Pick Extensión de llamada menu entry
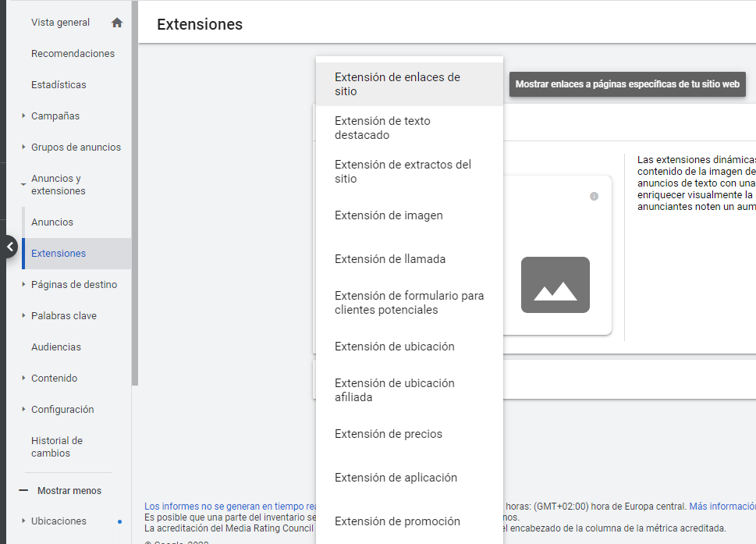Image resolution: width=756 pixels, height=544 pixels. (390, 259)
